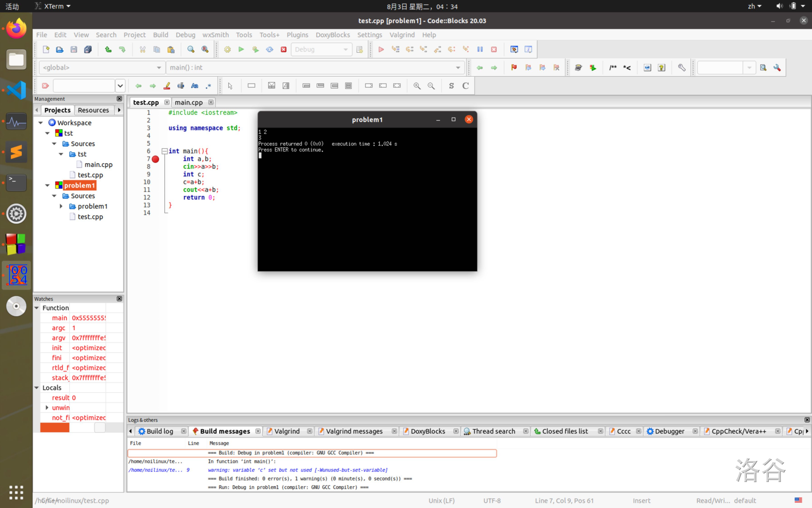Click the Replace icon
Viewport: 812px width, 508px height.
(x=205, y=49)
